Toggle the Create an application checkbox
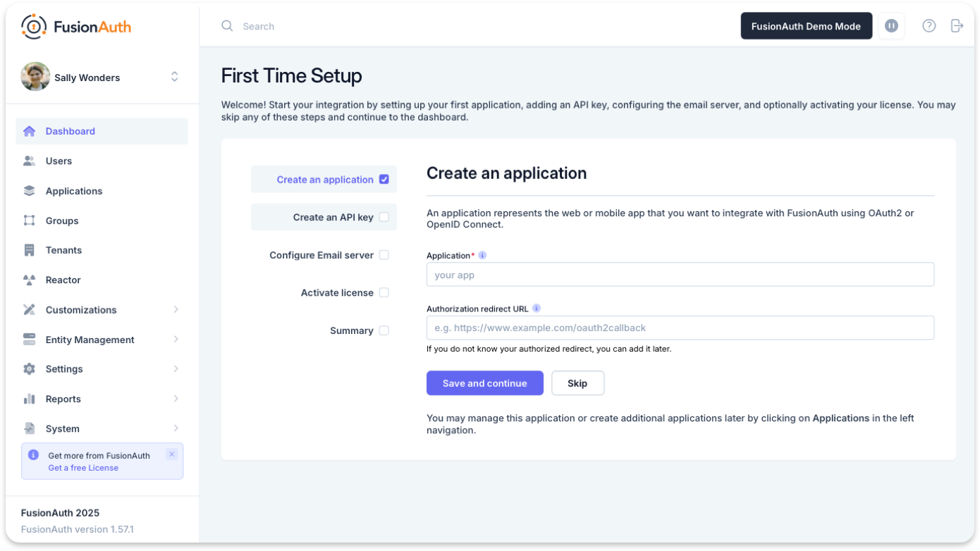Screen dimensions: 980x551 384,180
